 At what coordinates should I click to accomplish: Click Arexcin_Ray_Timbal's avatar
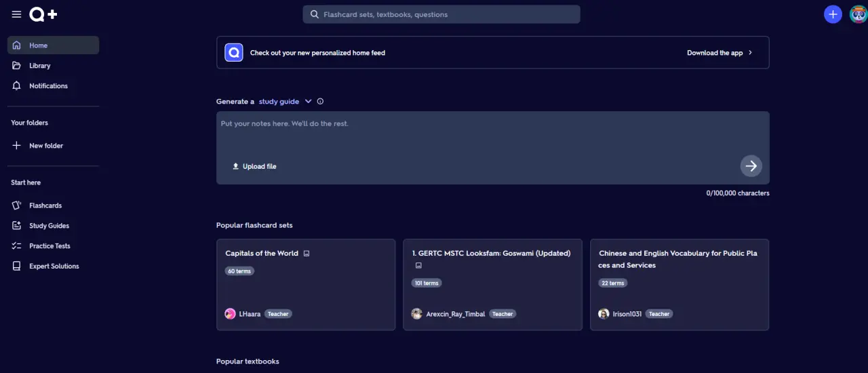coord(417,314)
